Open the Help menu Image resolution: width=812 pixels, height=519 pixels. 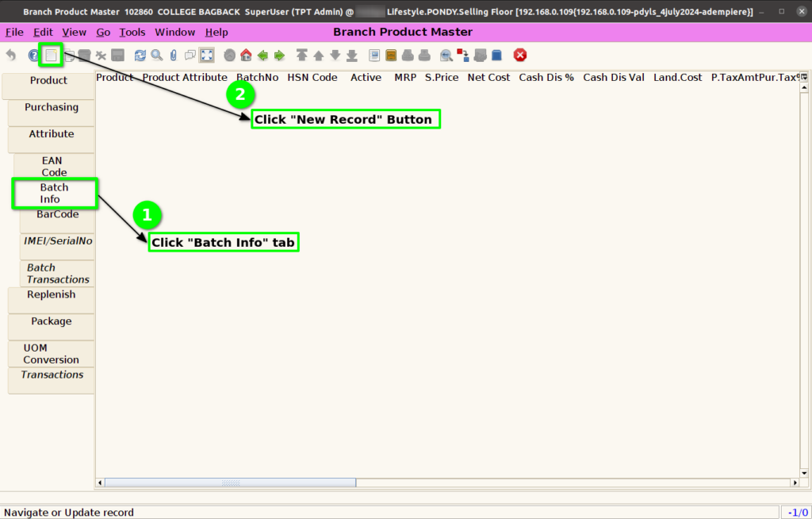pyautogui.click(x=216, y=33)
